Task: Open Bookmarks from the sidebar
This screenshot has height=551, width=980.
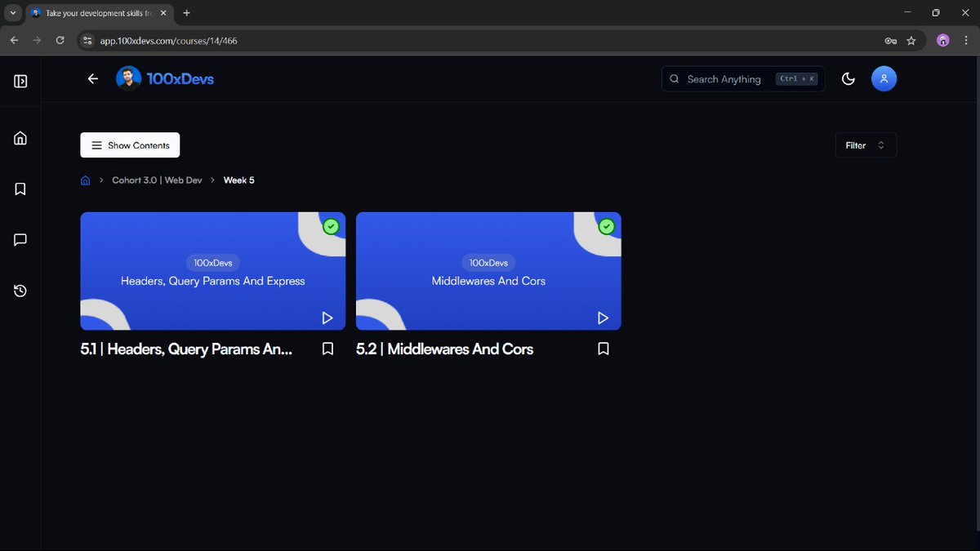Action: pyautogui.click(x=20, y=189)
